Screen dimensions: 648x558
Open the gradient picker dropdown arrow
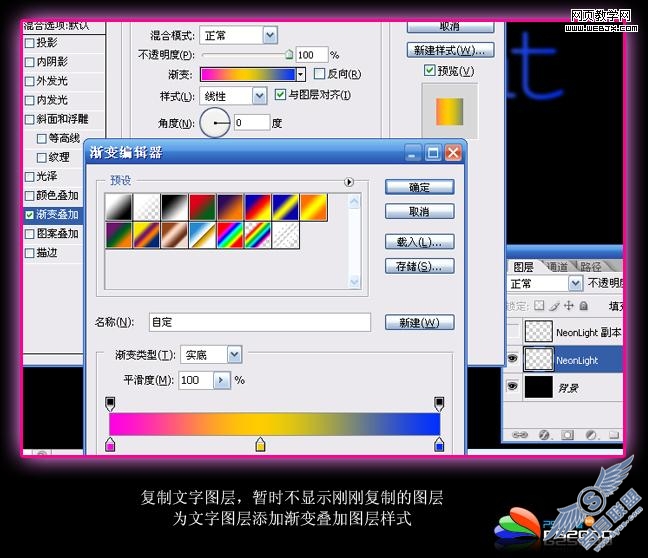301,75
